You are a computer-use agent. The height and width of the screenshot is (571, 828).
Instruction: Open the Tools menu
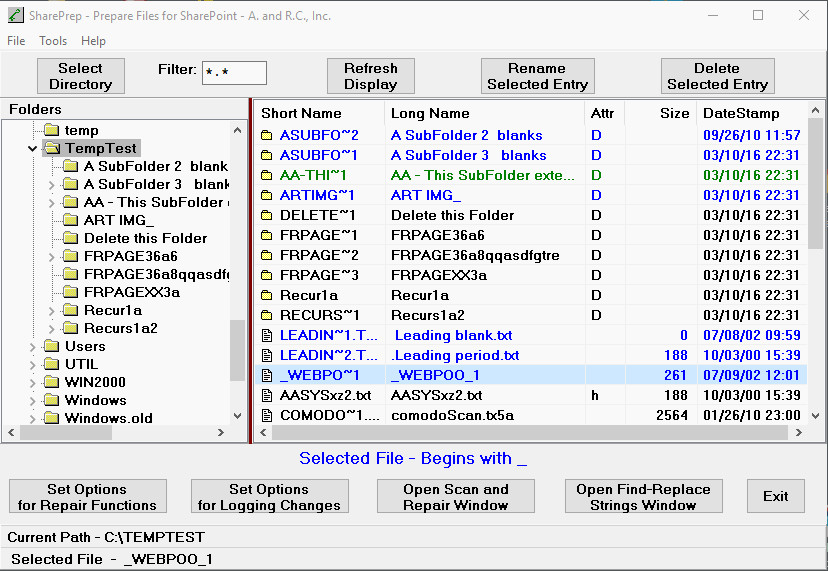tap(53, 41)
